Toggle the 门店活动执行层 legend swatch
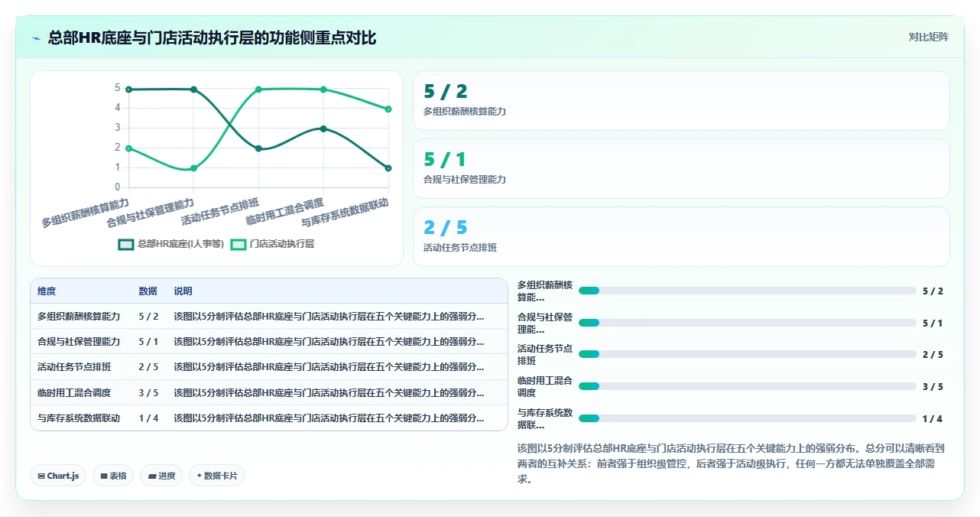 tap(239, 244)
